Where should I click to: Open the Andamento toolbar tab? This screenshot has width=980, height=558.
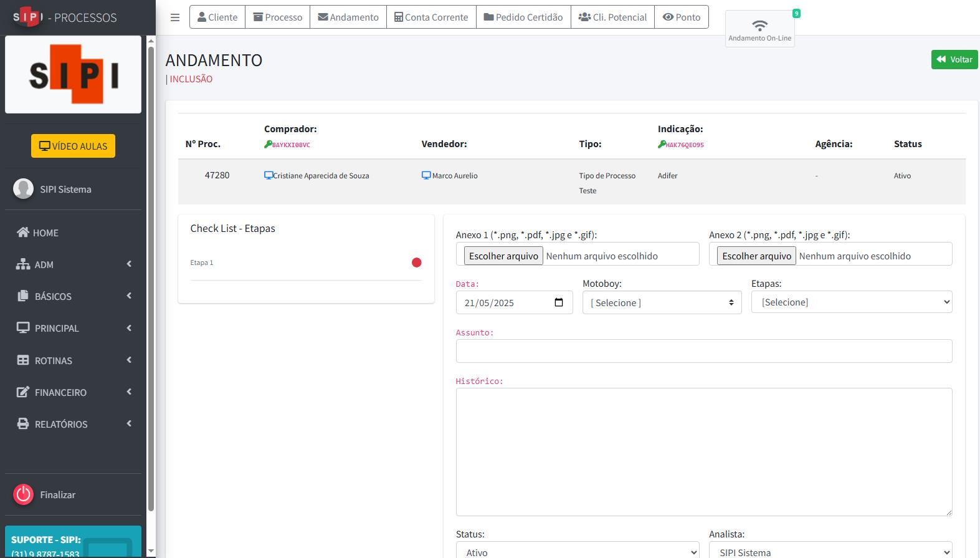[x=348, y=17]
